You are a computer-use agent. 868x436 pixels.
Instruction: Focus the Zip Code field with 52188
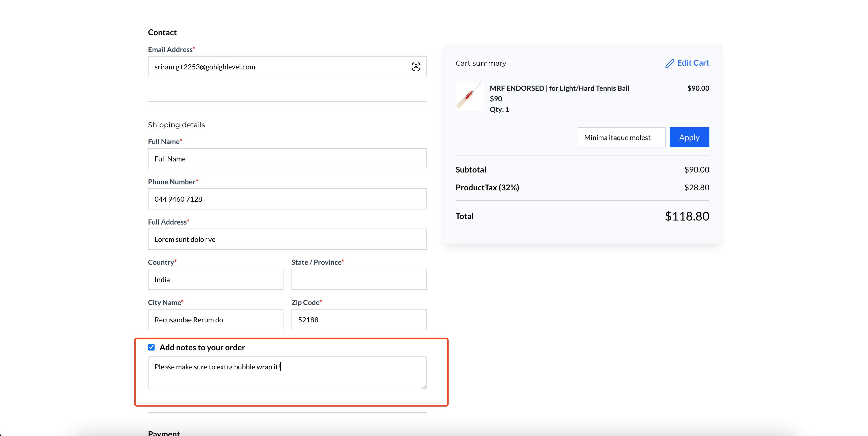click(359, 320)
